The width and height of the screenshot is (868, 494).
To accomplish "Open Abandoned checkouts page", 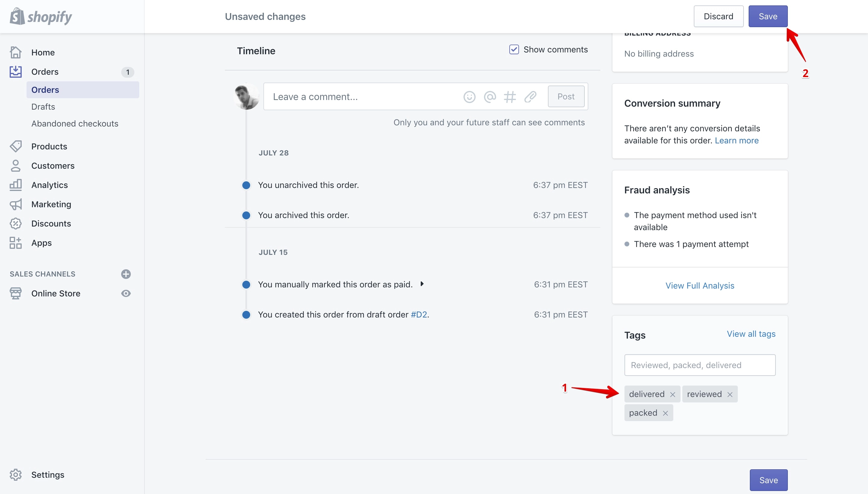I will tap(75, 123).
